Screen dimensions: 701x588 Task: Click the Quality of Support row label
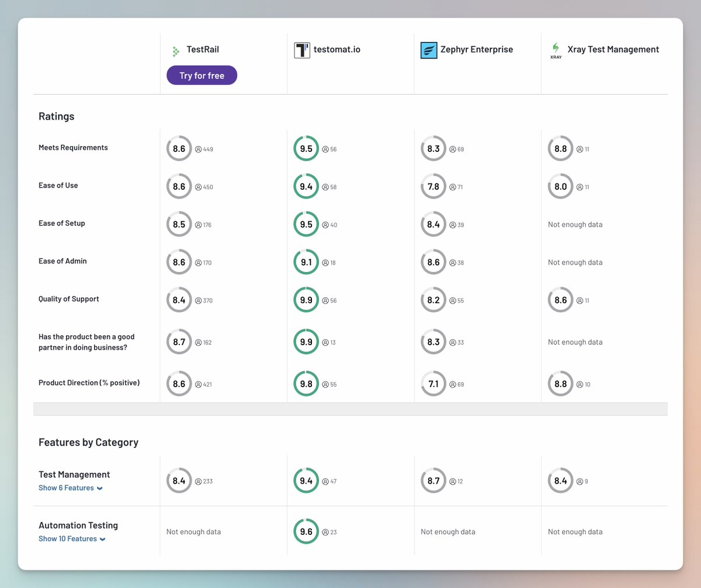click(69, 299)
